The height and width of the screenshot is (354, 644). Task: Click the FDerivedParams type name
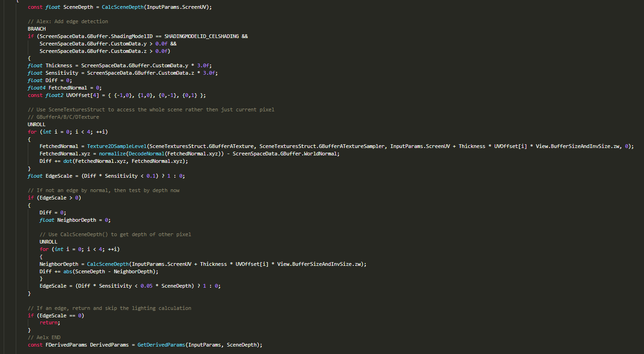66,345
